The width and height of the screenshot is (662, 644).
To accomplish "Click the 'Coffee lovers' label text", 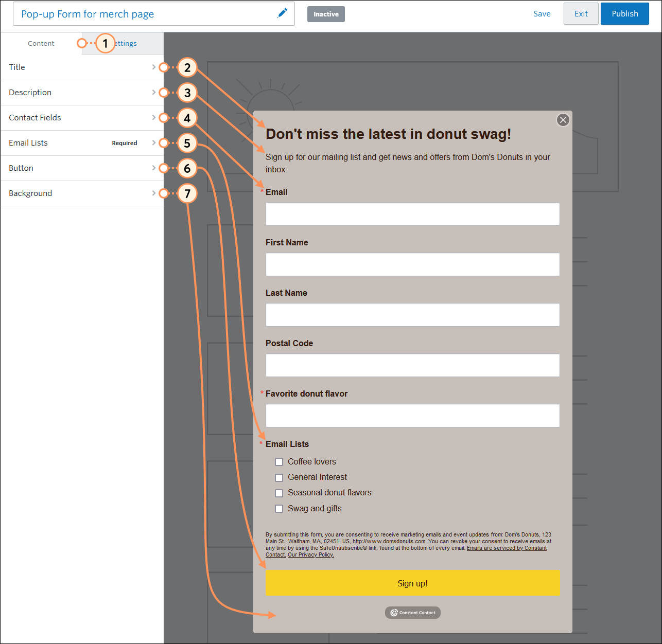I will click(312, 462).
